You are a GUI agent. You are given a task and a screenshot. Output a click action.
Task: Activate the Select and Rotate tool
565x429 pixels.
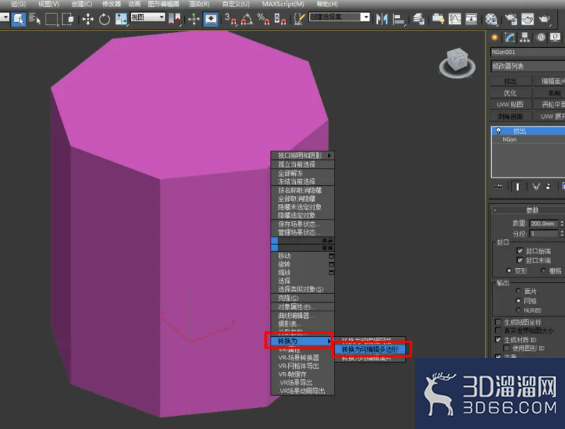[x=104, y=19]
